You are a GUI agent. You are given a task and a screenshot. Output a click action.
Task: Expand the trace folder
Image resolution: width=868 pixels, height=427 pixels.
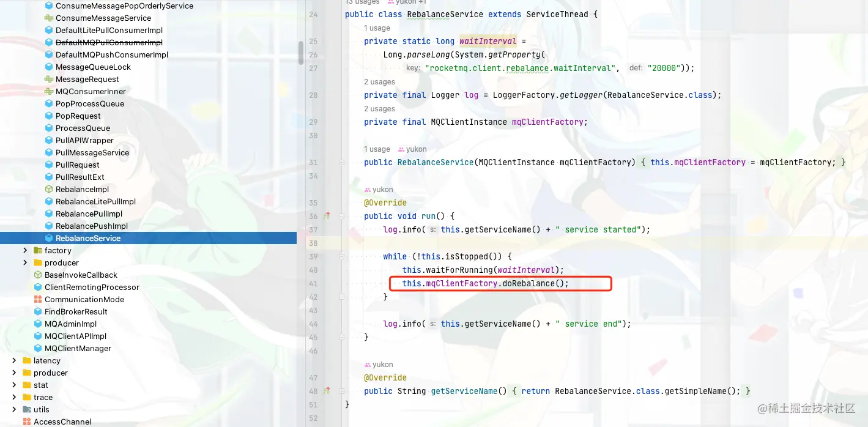coord(14,397)
